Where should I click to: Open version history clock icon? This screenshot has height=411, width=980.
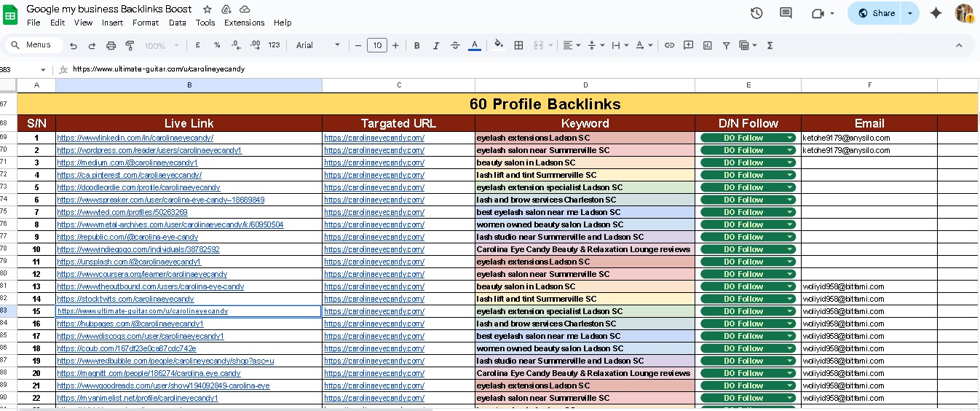756,13
